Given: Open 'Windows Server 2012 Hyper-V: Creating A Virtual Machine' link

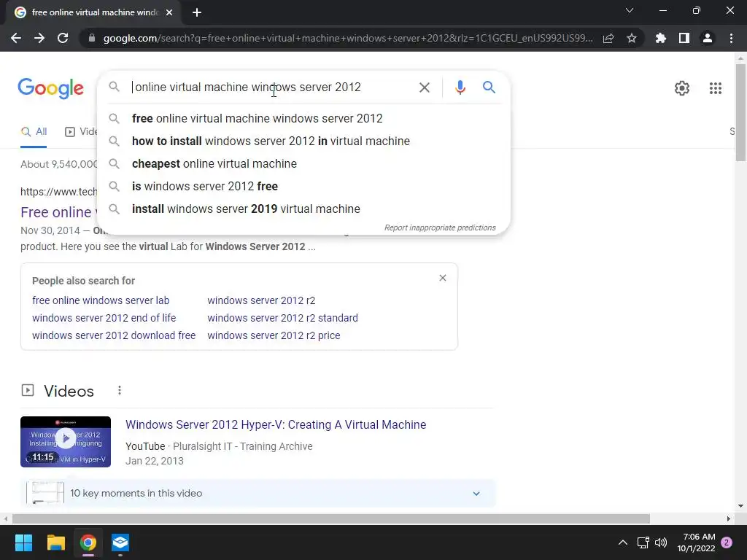Looking at the screenshot, I should pyautogui.click(x=276, y=425).
